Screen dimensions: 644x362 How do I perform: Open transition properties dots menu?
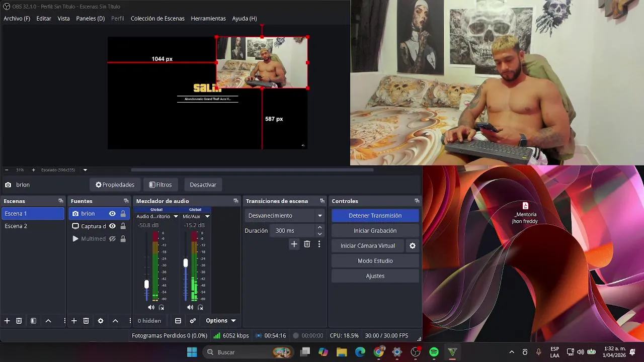[319, 244]
